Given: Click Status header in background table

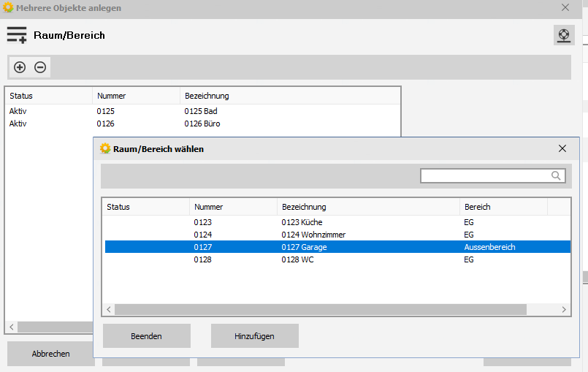Looking at the screenshot, I should point(49,96).
